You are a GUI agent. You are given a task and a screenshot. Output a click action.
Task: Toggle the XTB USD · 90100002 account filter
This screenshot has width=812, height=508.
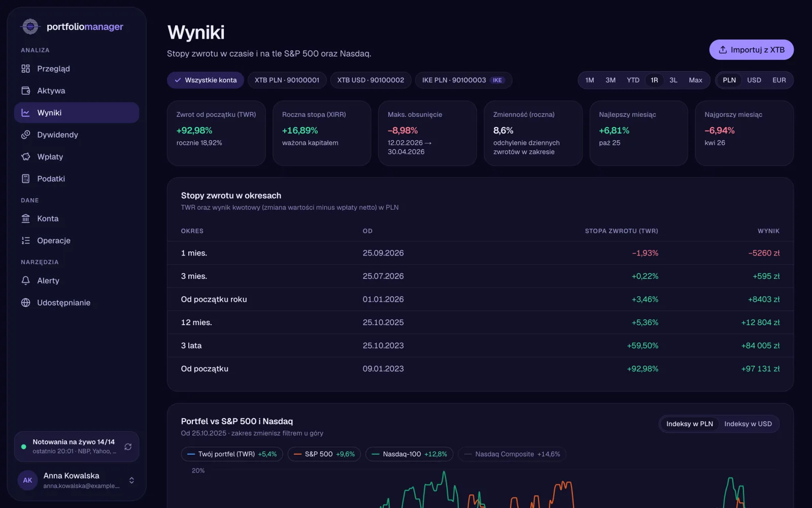pos(370,80)
